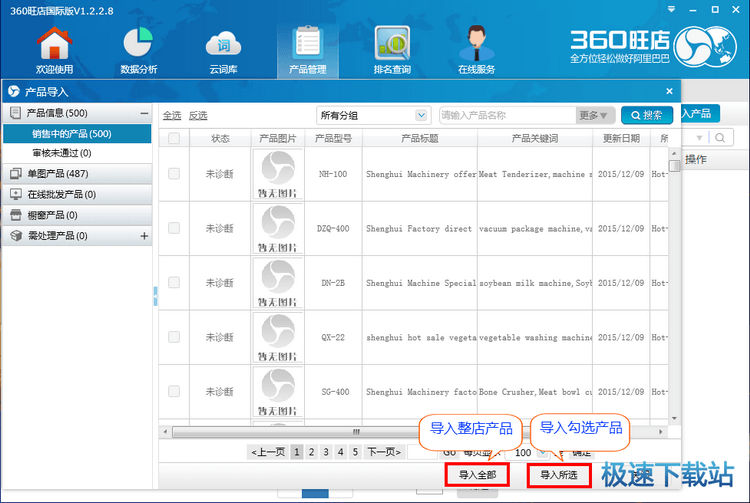Click SG-400 product image thumbnail
The image size is (750, 503).
278,392
